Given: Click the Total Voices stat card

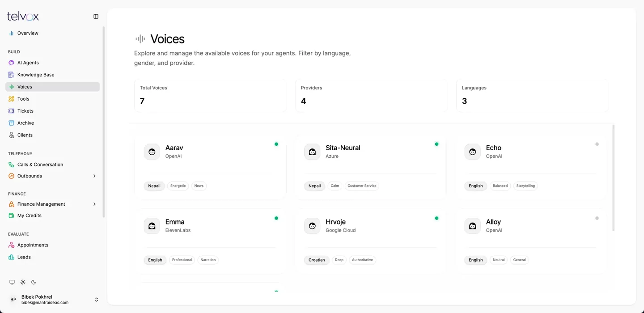Looking at the screenshot, I should tap(211, 95).
